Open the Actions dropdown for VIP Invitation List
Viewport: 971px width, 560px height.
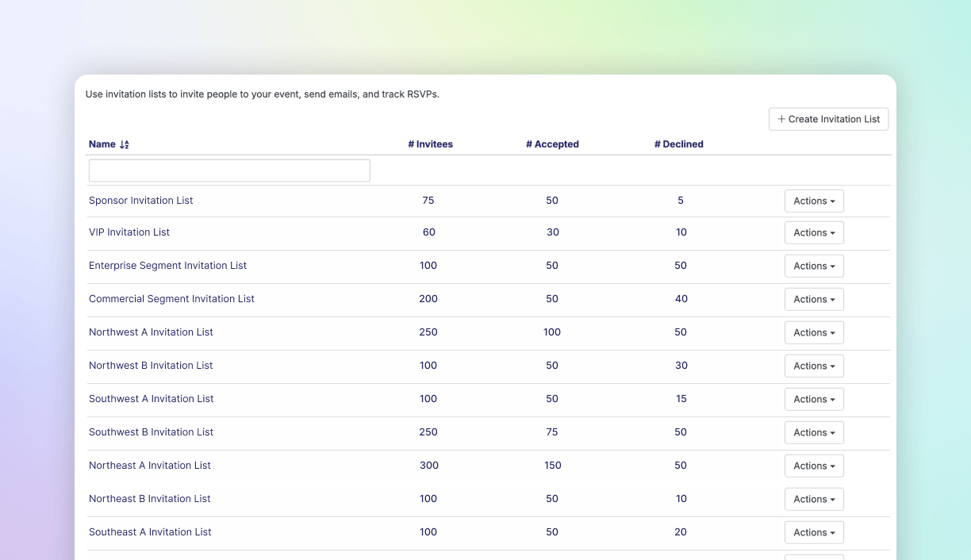click(x=814, y=232)
